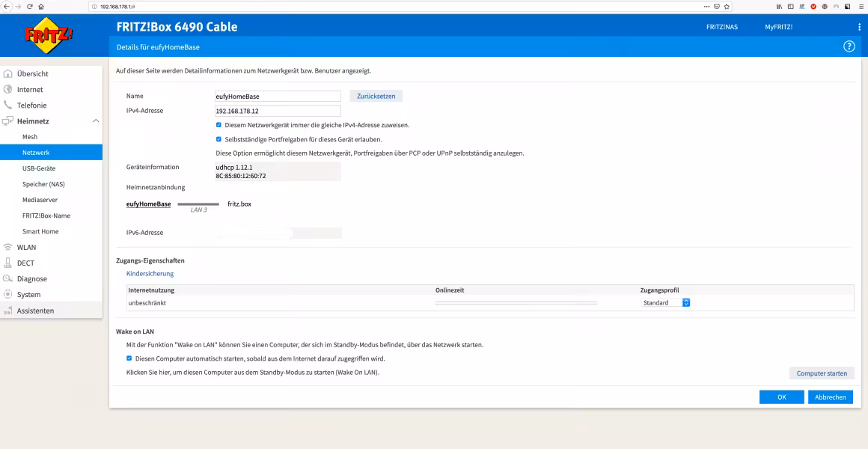The image size is (868, 449).
Task: Reload the page with the refresh icon
Action: tap(29, 7)
